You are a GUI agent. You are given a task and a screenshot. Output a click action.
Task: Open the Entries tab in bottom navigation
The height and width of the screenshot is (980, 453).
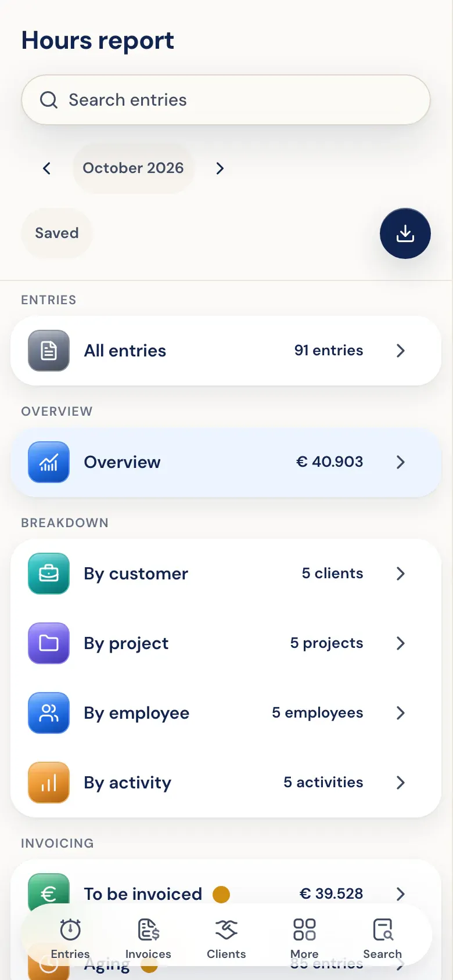tap(70, 938)
